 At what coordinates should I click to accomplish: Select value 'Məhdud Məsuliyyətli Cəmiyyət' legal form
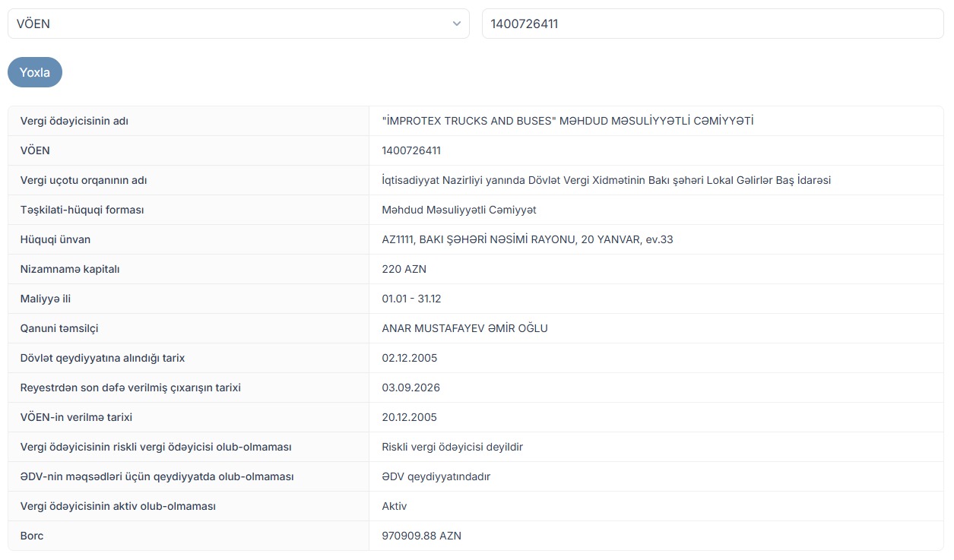click(x=459, y=210)
